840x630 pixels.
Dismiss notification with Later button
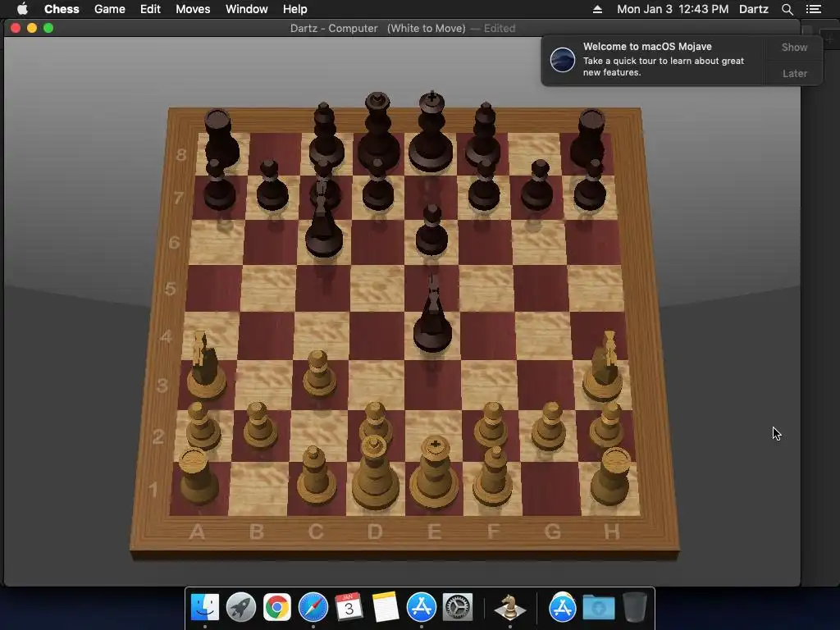[794, 73]
